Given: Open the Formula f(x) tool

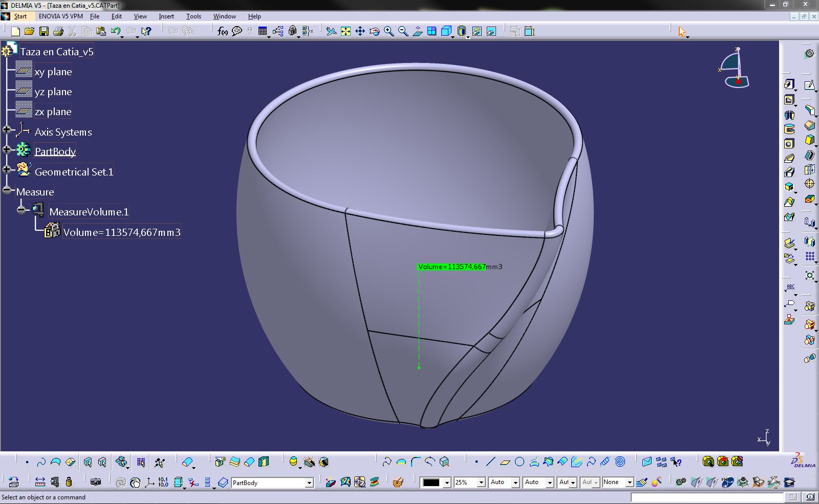Looking at the screenshot, I should click(x=222, y=31).
